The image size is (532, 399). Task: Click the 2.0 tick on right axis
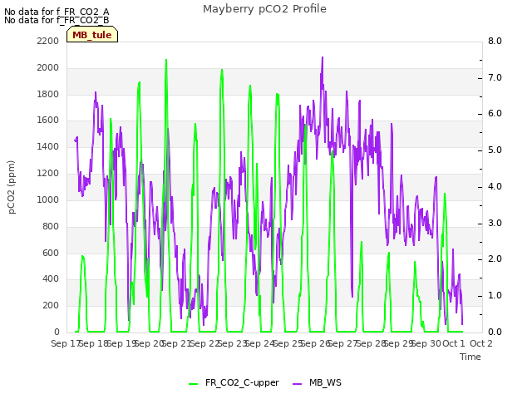click(x=495, y=259)
